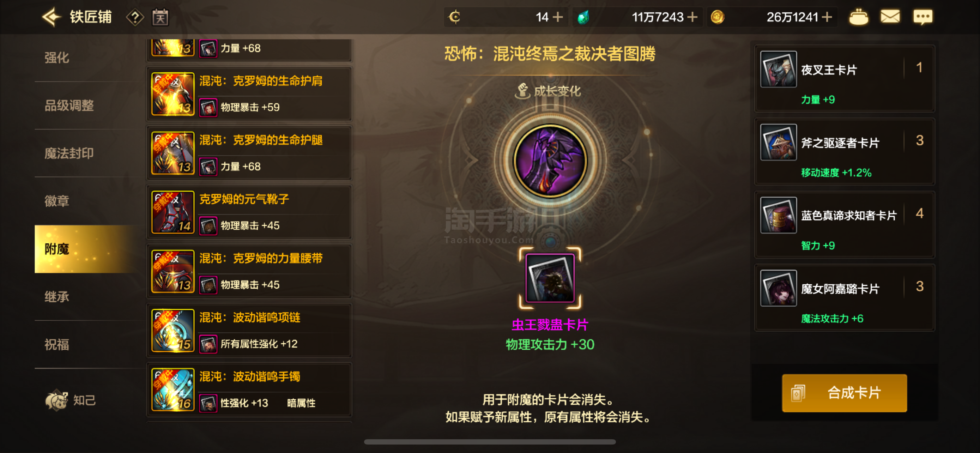Add gold coins with plus button
Screen dimensions: 980x453
point(827,17)
